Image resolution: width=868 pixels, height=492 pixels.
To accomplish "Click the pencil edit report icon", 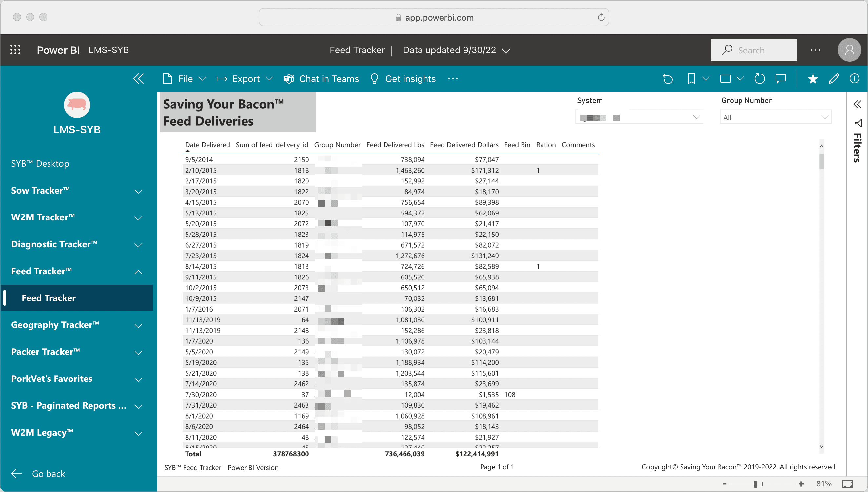I will tap(834, 79).
